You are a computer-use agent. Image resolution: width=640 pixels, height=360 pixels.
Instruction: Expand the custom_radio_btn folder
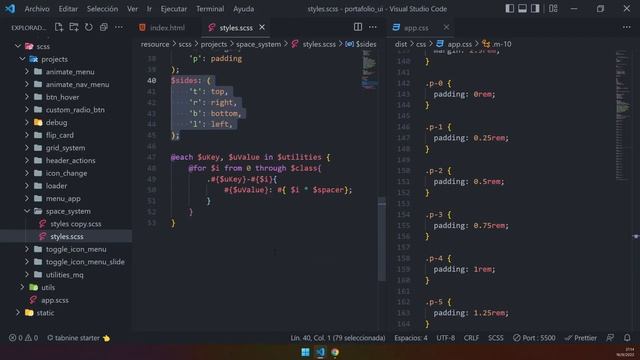point(27,109)
